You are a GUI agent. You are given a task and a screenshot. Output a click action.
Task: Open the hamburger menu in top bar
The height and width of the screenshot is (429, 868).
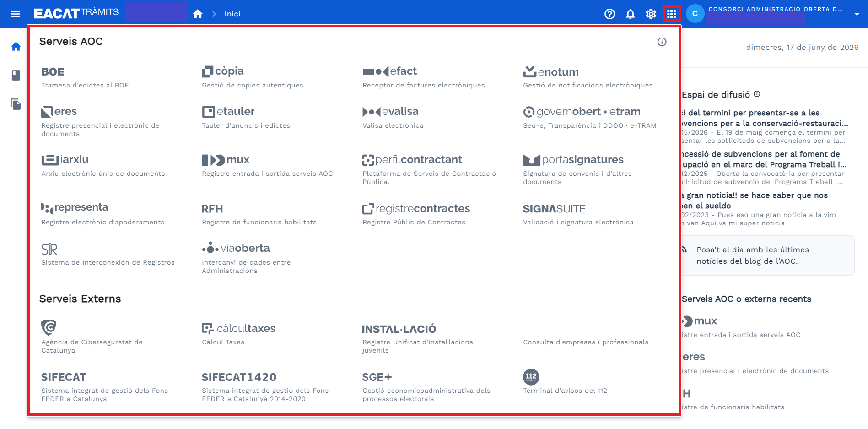coord(16,14)
